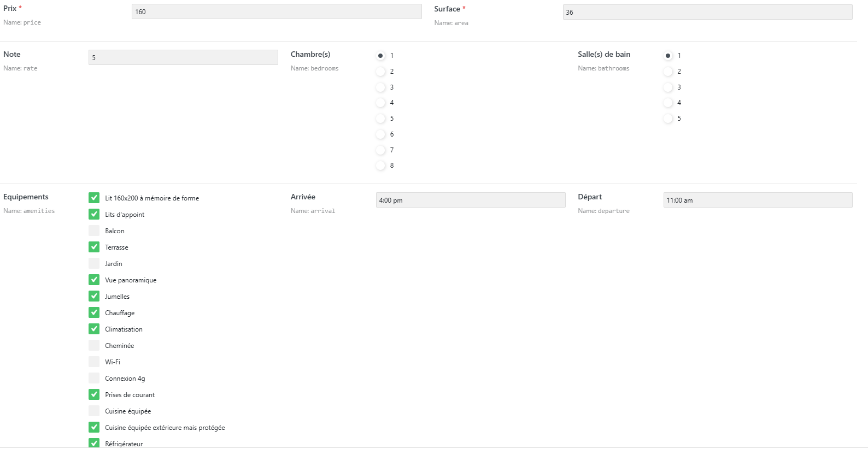868x449 pixels.
Task: Open the Arrivée time field
Action: click(470, 200)
